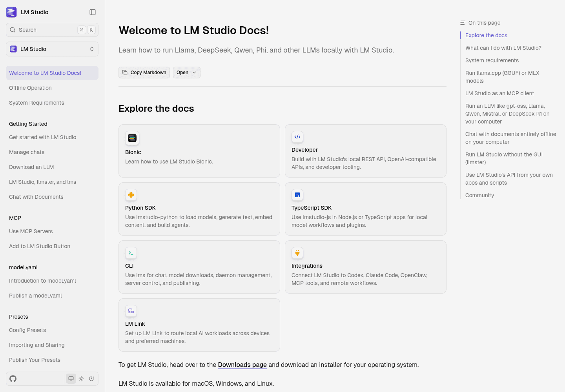The height and width of the screenshot is (392, 565).
Task: Switch to light theme sun icon
Action: pyautogui.click(x=81, y=379)
